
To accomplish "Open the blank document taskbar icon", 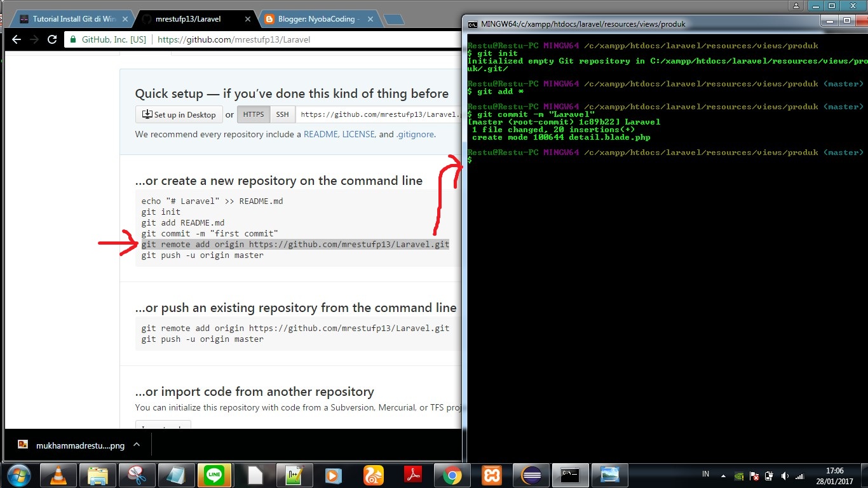I will coord(255,475).
